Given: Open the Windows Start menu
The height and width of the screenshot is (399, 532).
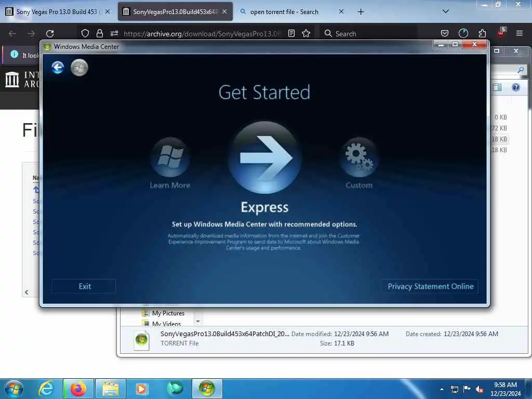Looking at the screenshot, I should click(14, 389).
